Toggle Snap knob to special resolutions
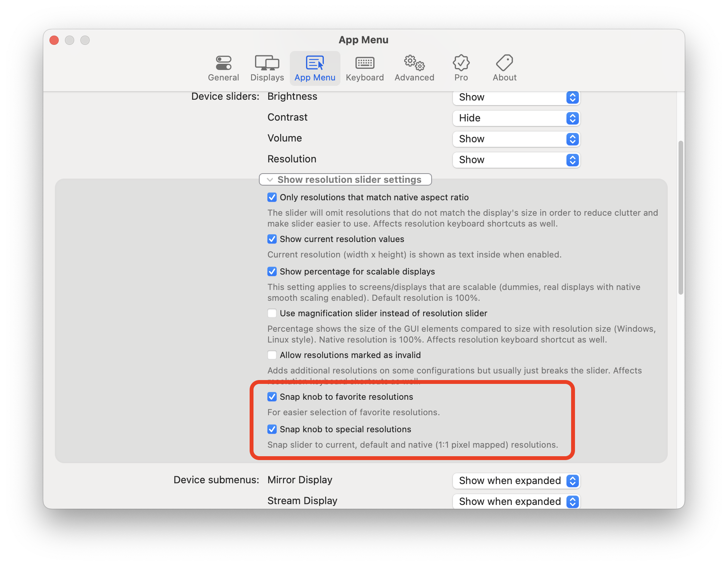Image resolution: width=728 pixels, height=566 pixels. [272, 430]
